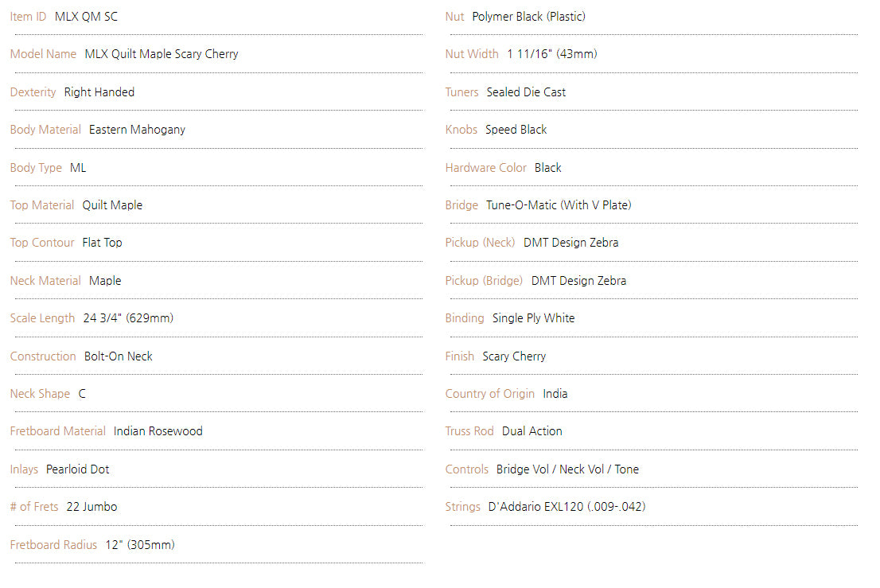Screen dimensions: 880x588
Task: Select the Model Name MLX Quilt Maple Scary Cherry
Action: click(x=162, y=54)
